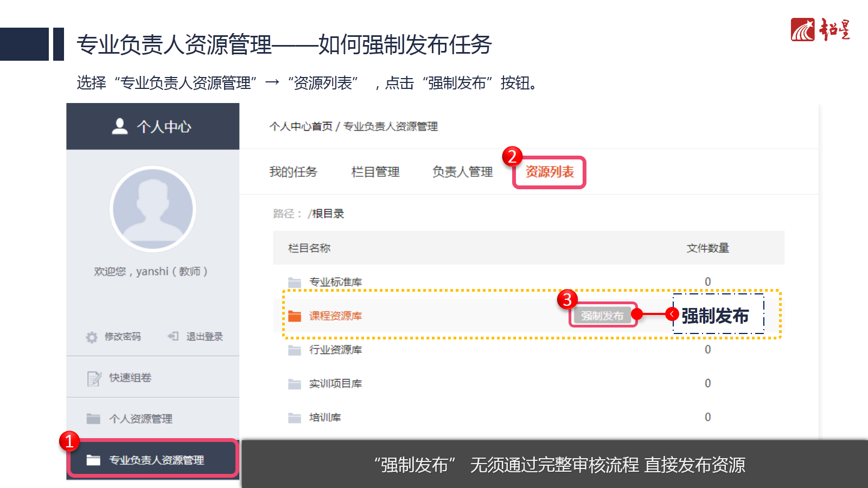Select the 资源列表 tab
The width and height of the screenshot is (868, 488).
pos(550,172)
